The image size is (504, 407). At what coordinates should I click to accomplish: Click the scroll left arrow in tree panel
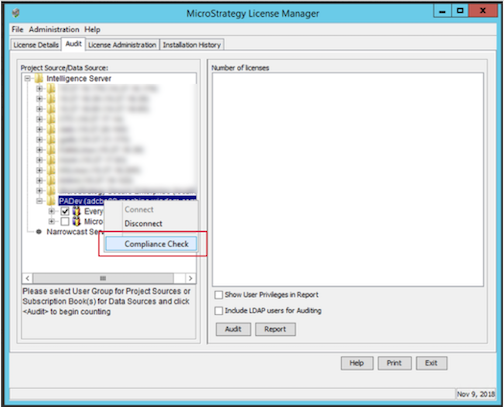tap(28, 278)
